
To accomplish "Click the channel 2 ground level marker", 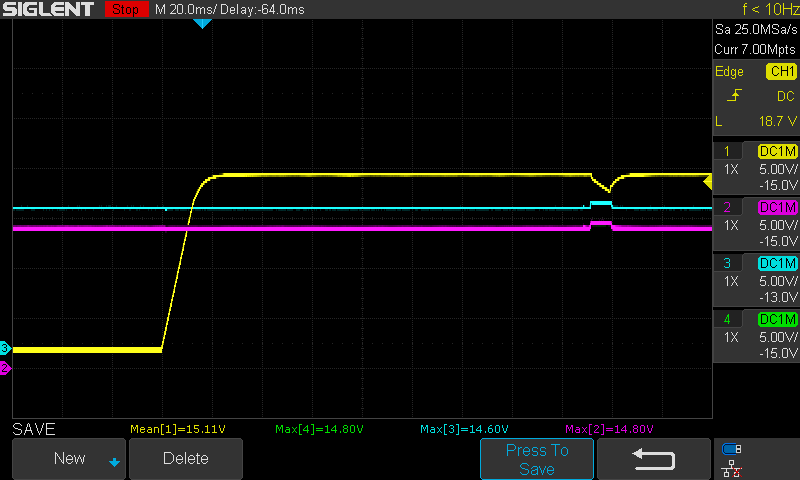I will click(5, 368).
